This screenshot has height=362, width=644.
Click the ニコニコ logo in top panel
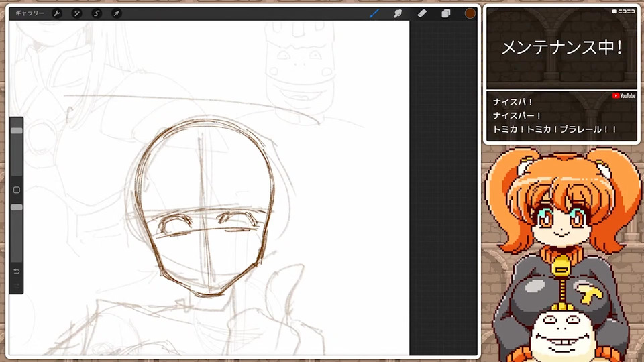(623, 11)
